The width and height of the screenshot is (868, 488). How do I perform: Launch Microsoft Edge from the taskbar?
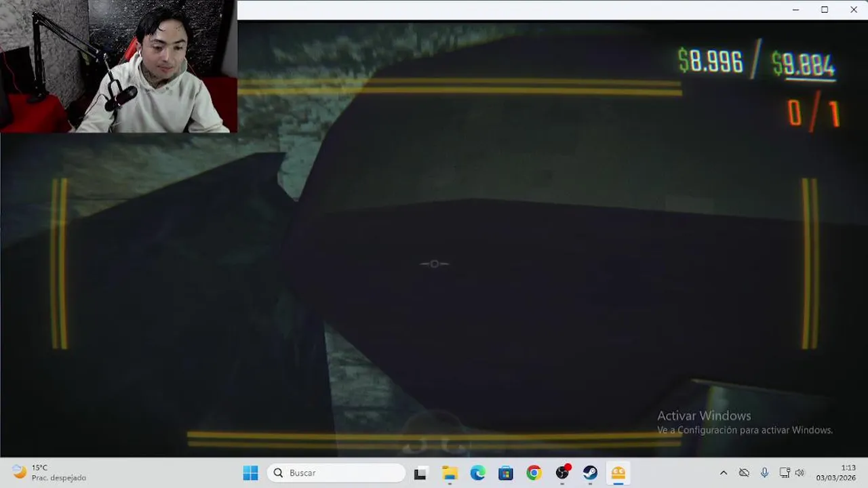(x=477, y=473)
